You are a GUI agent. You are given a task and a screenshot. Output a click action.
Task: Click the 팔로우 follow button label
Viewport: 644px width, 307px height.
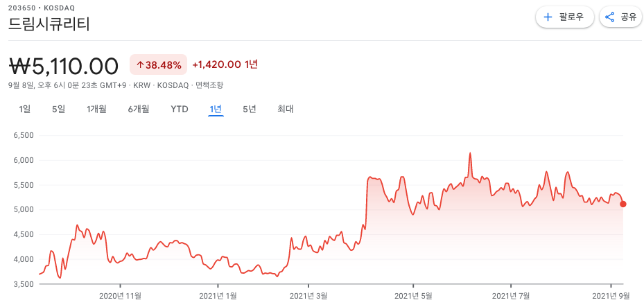[x=571, y=17]
